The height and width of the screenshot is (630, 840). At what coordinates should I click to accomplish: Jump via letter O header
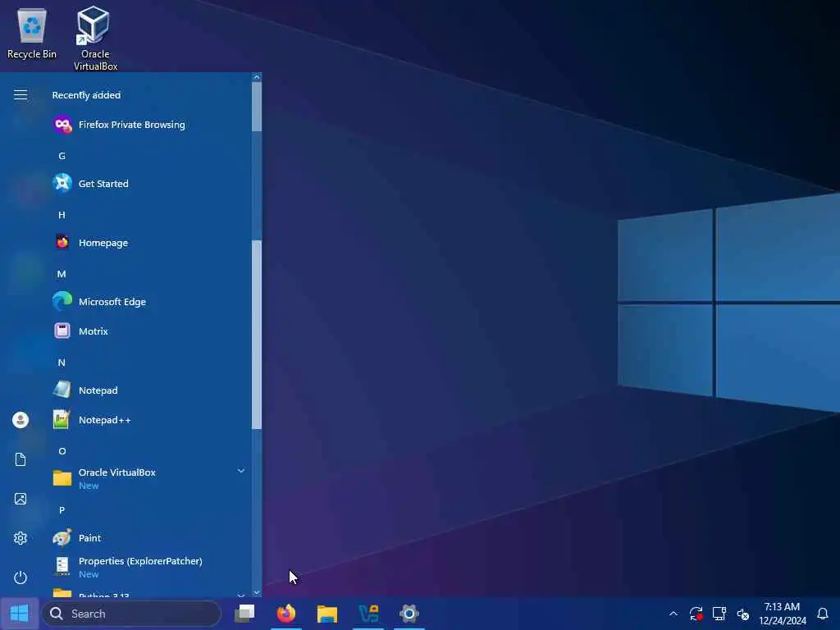tap(62, 451)
